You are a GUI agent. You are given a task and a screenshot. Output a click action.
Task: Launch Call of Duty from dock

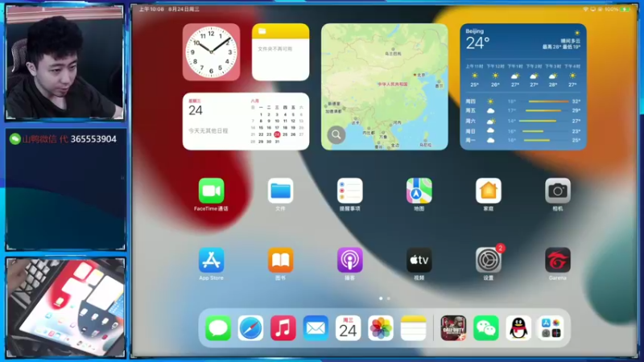pyautogui.click(x=453, y=328)
